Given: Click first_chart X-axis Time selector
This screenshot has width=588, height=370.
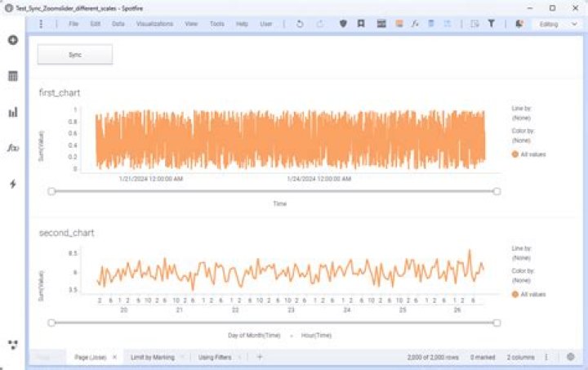Looking at the screenshot, I should coord(280,203).
